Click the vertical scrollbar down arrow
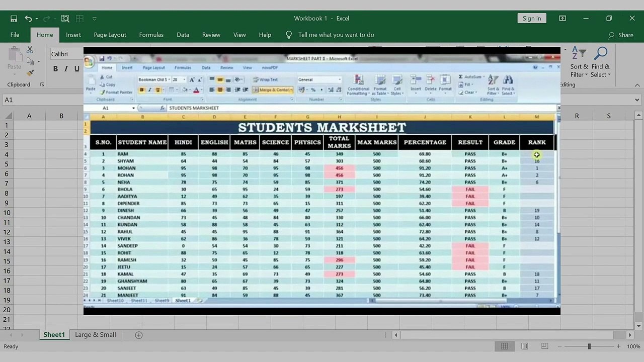The width and height of the screenshot is (644, 362). click(639, 326)
